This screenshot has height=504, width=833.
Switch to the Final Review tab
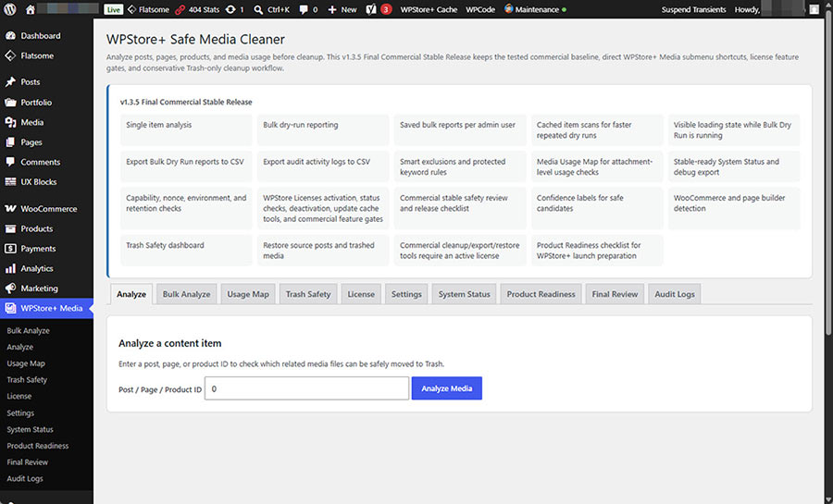615,294
